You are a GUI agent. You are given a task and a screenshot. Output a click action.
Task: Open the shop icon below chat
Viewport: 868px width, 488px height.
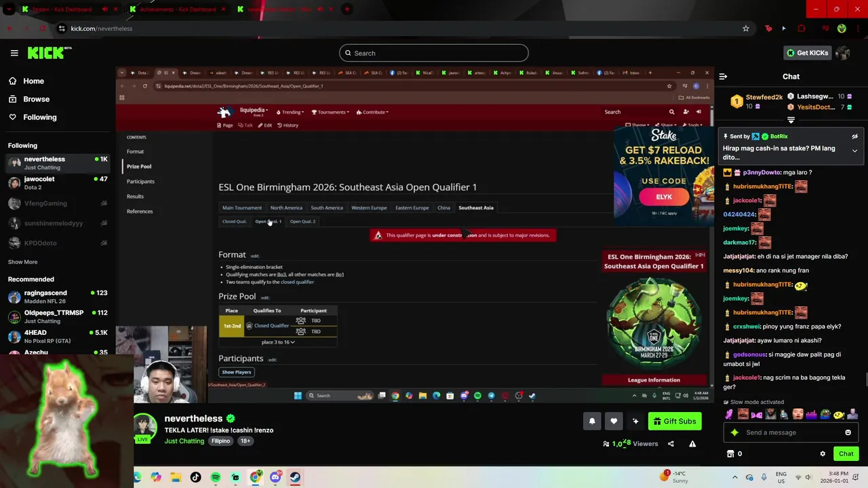(730, 454)
